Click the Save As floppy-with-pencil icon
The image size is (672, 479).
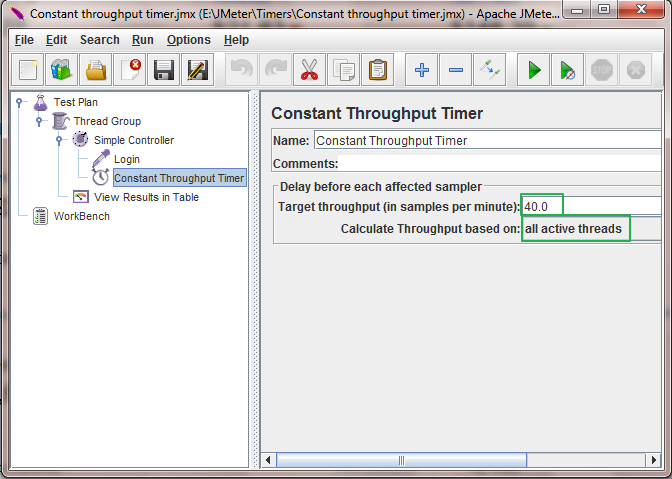pos(198,69)
